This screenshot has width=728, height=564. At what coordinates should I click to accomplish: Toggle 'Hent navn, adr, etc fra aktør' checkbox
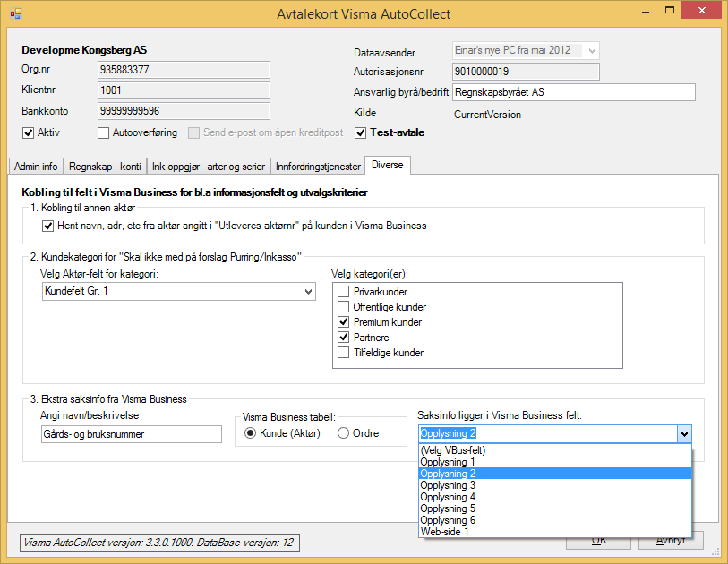coord(47,226)
